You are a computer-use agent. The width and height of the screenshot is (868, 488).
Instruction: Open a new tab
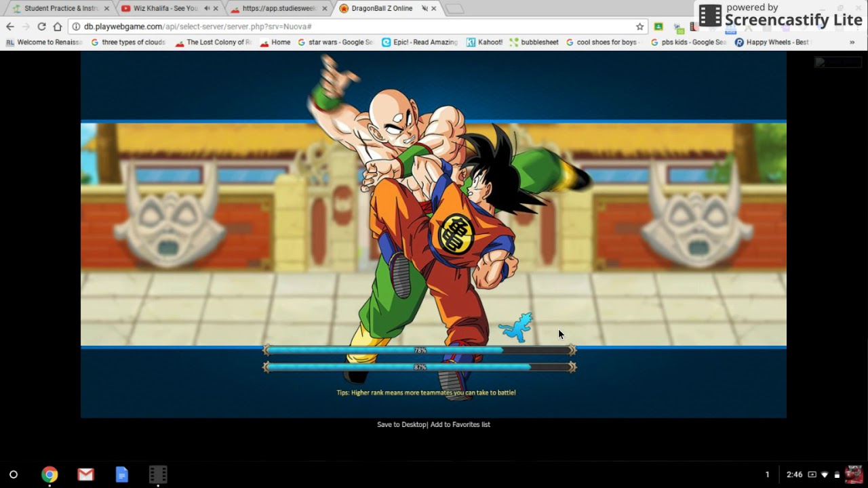(454, 9)
